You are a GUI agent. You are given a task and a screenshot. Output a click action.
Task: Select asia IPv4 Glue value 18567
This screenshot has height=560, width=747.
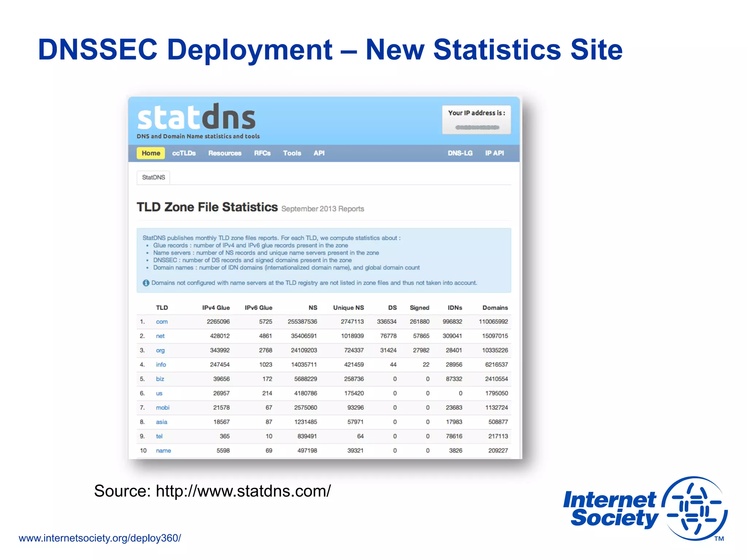click(221, 422)
